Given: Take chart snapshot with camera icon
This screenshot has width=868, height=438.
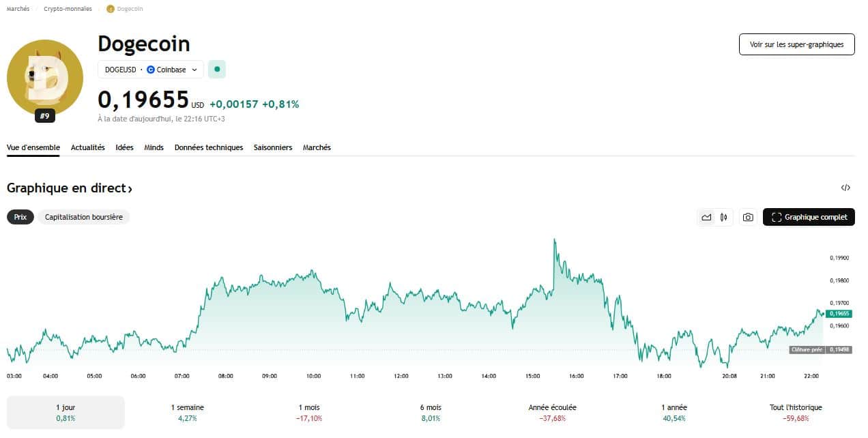Looking at the screenshot, I should [x=748, y=217].
